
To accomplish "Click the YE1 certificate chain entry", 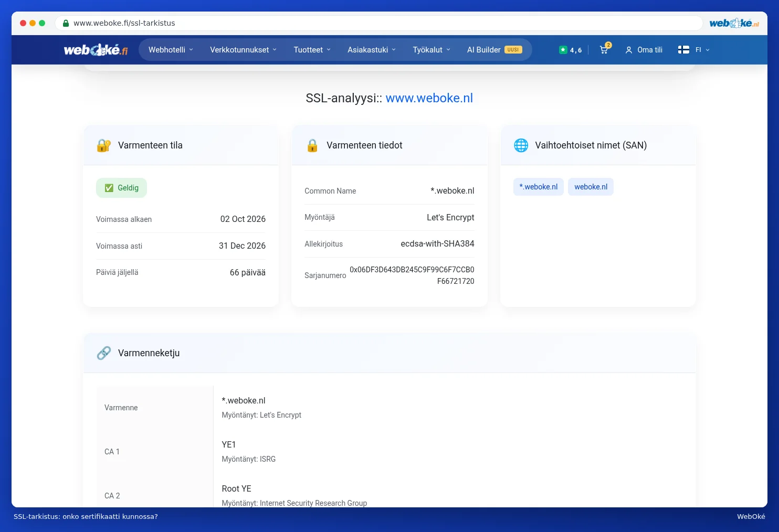I will 229,444.
